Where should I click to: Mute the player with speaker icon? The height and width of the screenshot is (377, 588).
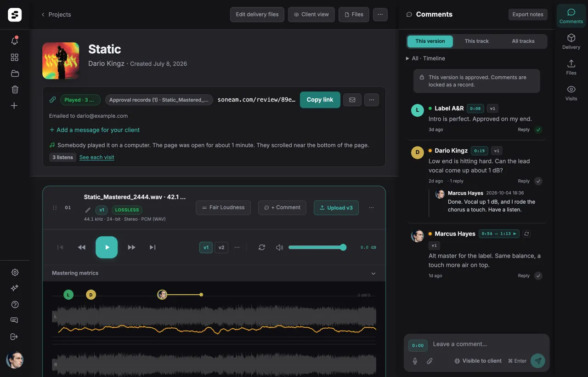tap(279, 247)
